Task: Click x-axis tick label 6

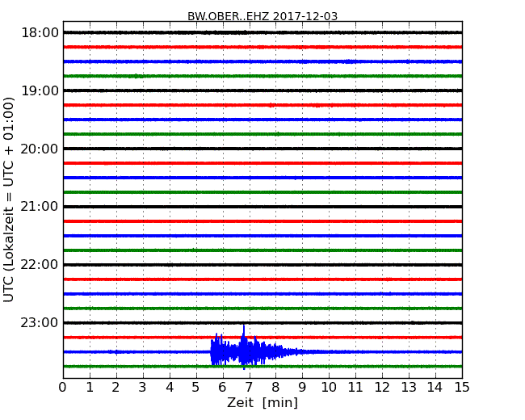Action: (x=222, y=388)
